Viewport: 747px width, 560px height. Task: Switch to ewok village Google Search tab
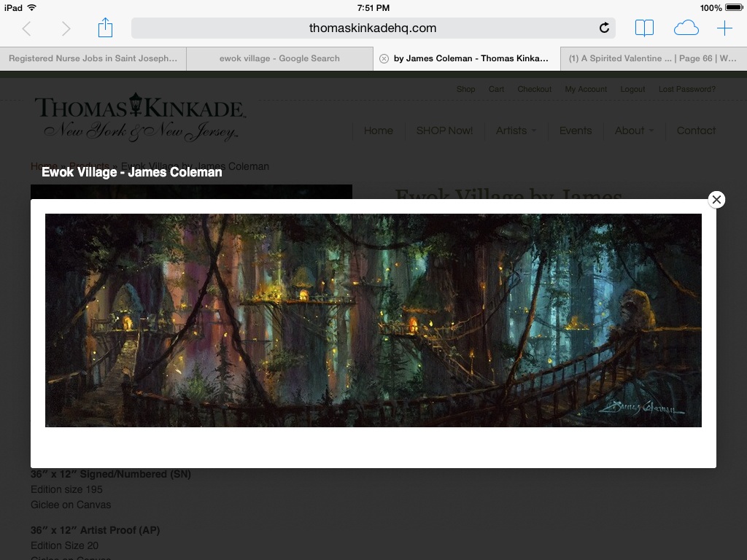[279, 58]
